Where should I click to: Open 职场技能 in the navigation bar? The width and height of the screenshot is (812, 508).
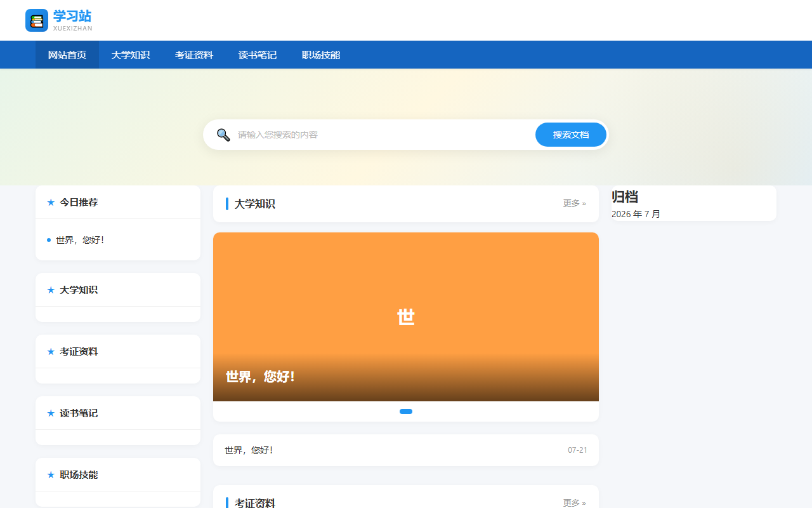[x=321, y=55]
